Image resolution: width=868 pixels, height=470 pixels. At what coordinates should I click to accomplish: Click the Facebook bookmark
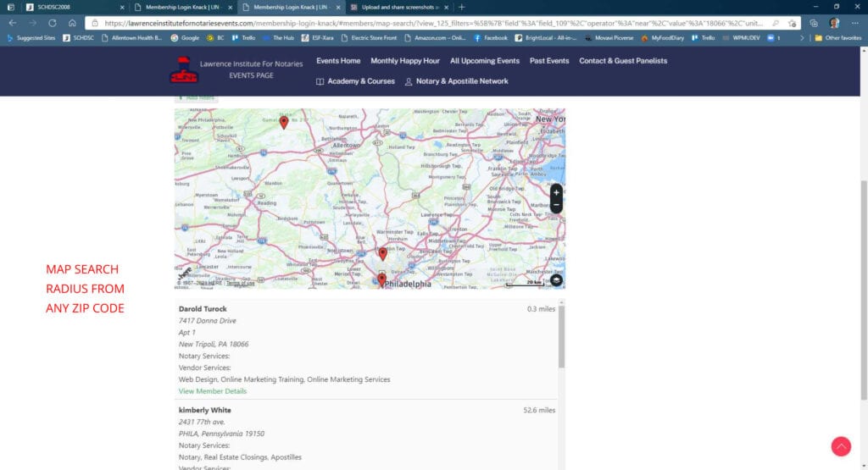[490, 38]
